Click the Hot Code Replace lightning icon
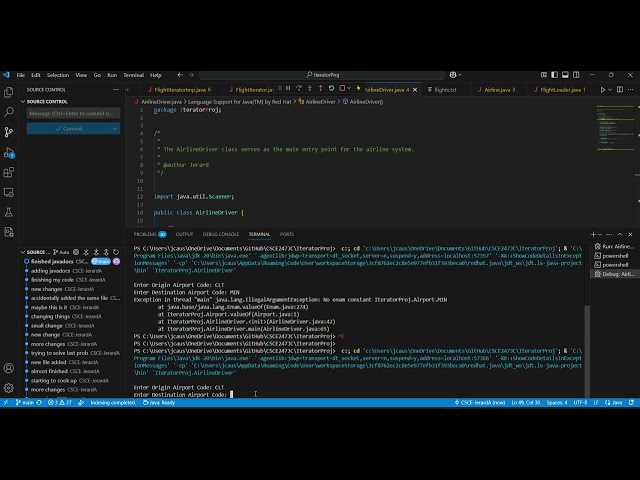The width and height of the screenshot is (640, 480). (358, 88)
